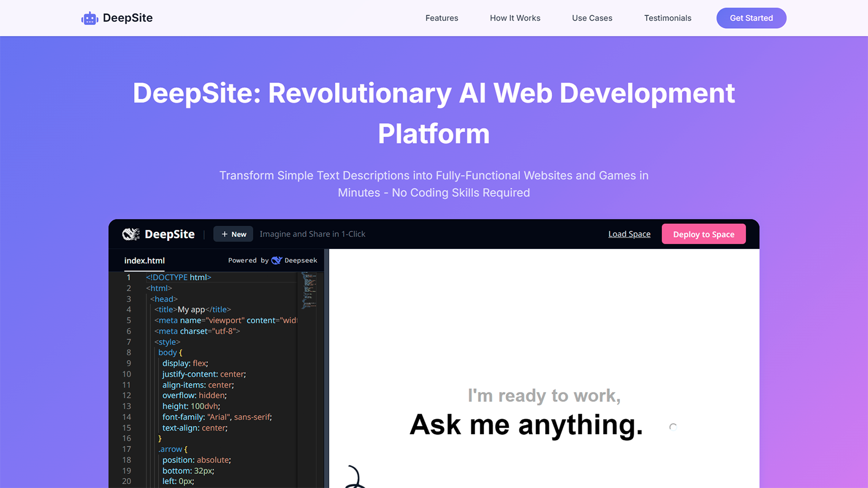Go to Use Cases section
Image resolution: width=868 pixels, height=488 pixels.
click(x=592, y=18)
